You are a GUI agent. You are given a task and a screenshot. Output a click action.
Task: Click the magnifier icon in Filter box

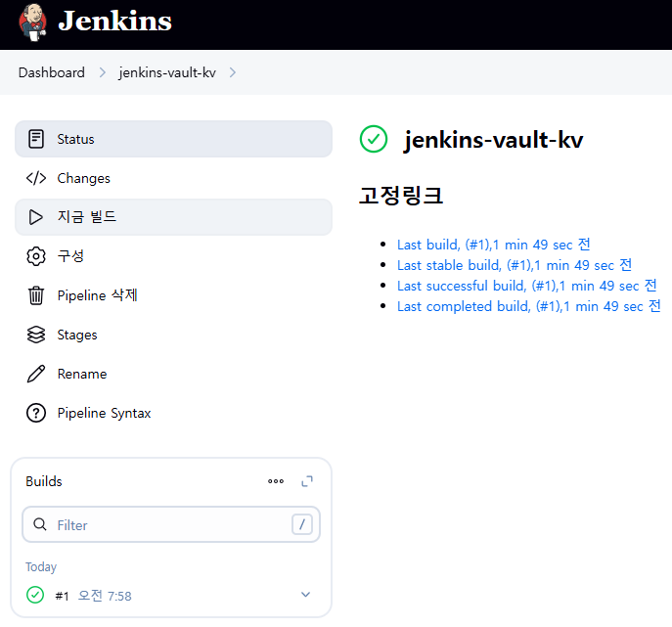(x=40, y=524)
